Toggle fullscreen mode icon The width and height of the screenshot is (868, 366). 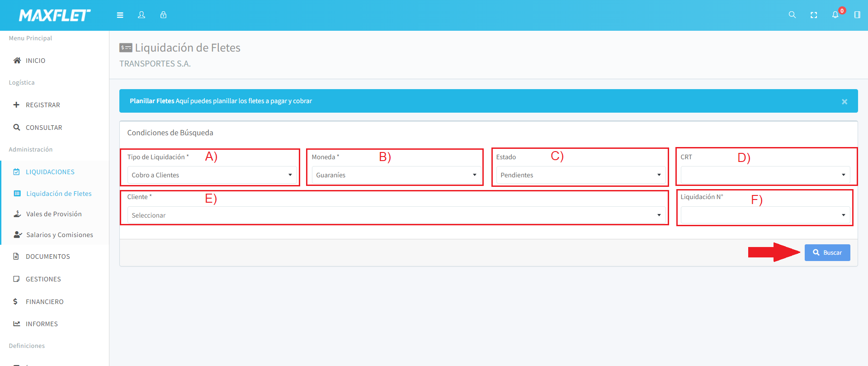click(x=814, y=15)
